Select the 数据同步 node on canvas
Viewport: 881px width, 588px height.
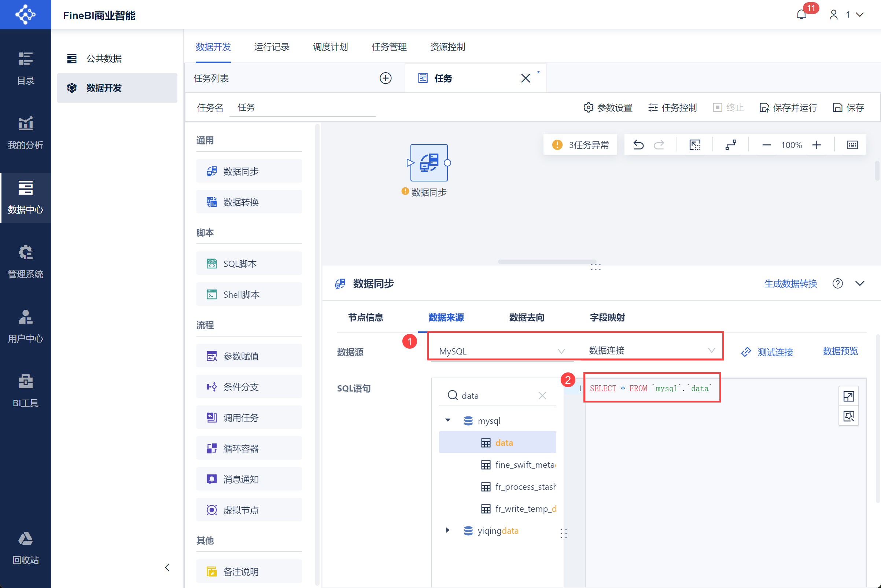tap(429, 163)
